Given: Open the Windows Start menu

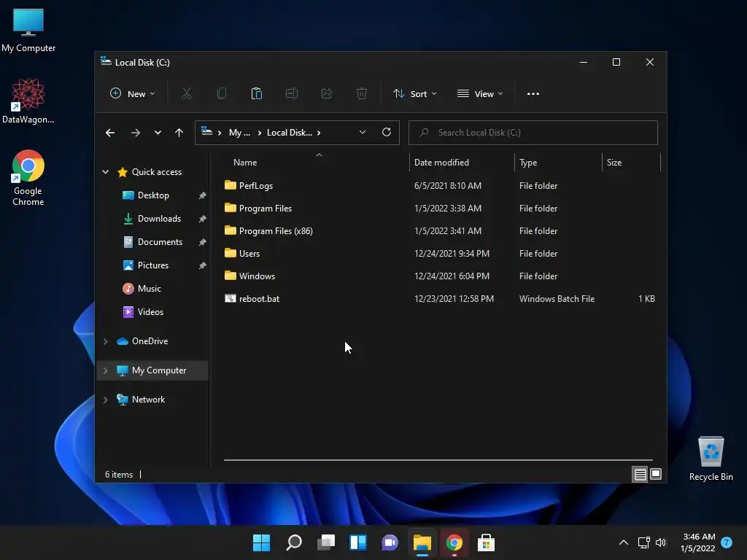Looking at the screenshot, I should point(261,542).
